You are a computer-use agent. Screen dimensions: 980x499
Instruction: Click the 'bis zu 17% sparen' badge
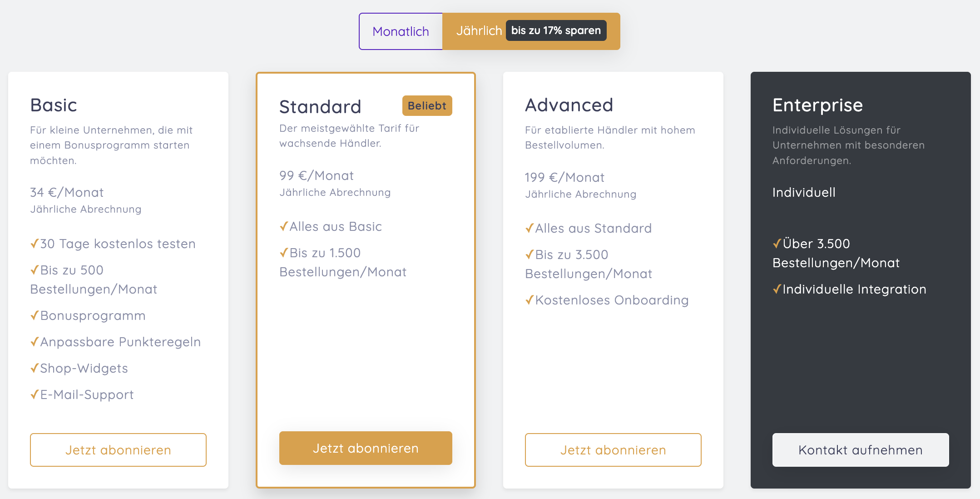[556, 30]
